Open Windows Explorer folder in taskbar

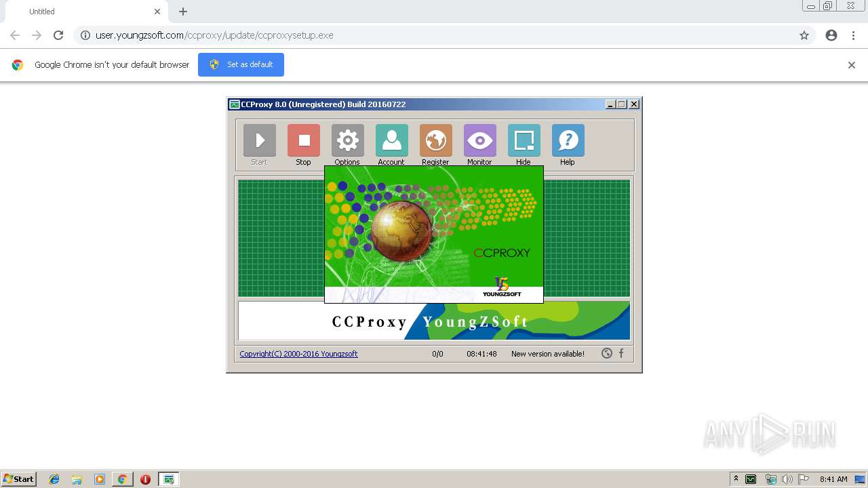tap(77, 479)
